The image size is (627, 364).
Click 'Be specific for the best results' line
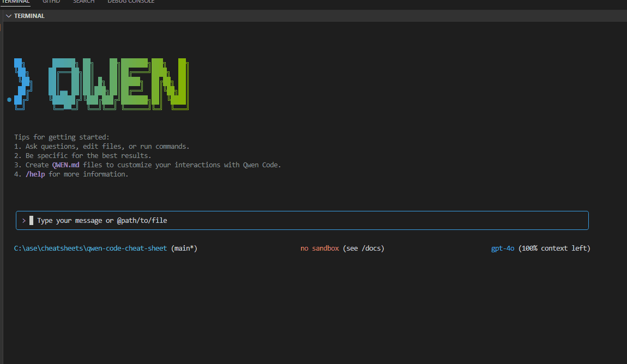[83, 156]
